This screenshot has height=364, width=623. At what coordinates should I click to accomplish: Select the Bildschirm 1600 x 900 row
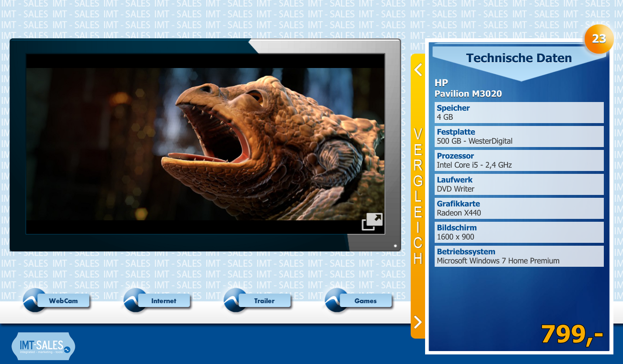[x=519, y=232]
